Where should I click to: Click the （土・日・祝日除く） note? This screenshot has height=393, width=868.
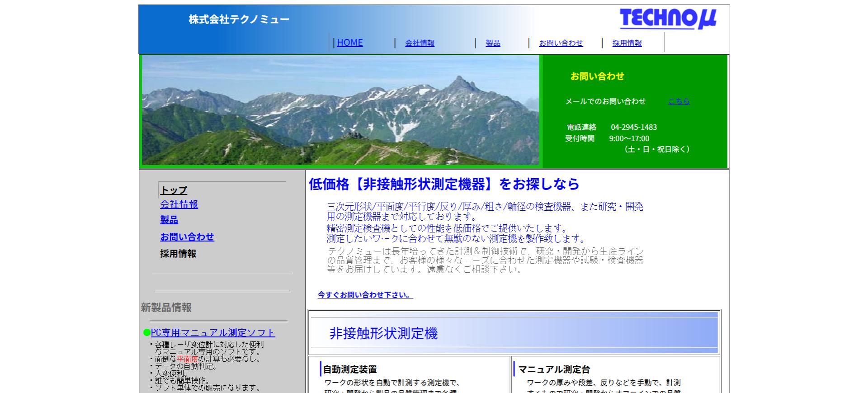[x=657, y=149]
